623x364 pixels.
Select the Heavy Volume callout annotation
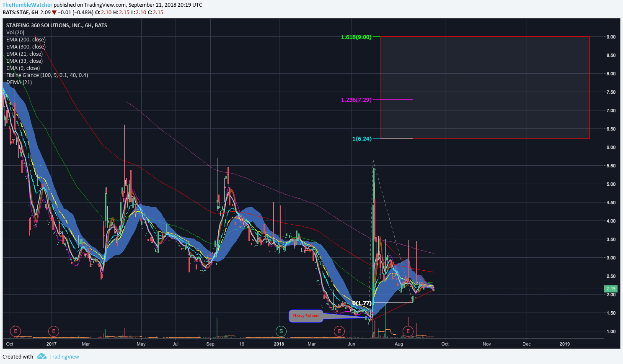point(306,316)
